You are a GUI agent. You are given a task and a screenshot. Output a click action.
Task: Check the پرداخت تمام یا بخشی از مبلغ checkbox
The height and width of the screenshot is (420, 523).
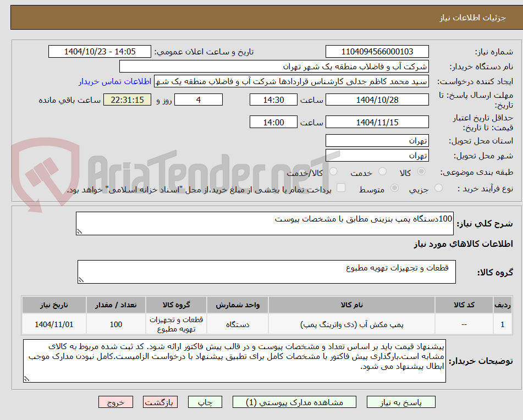340,189
